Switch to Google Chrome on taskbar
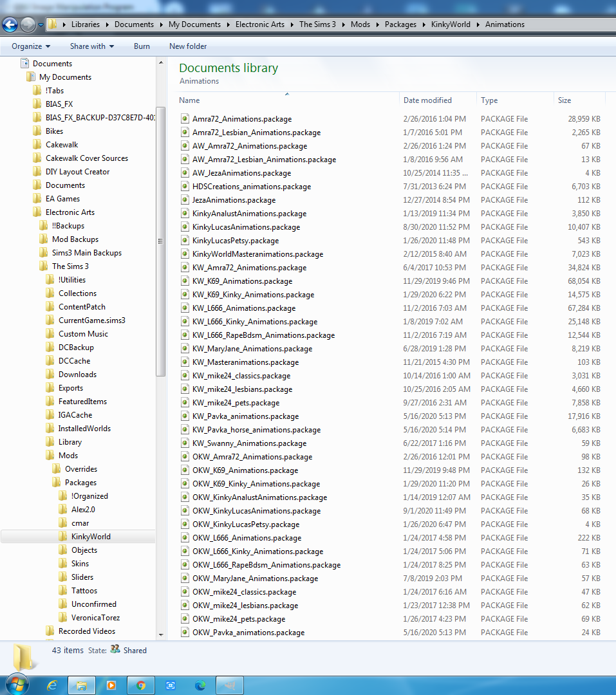This screenshot has height=695, width=616. [140, 686]
